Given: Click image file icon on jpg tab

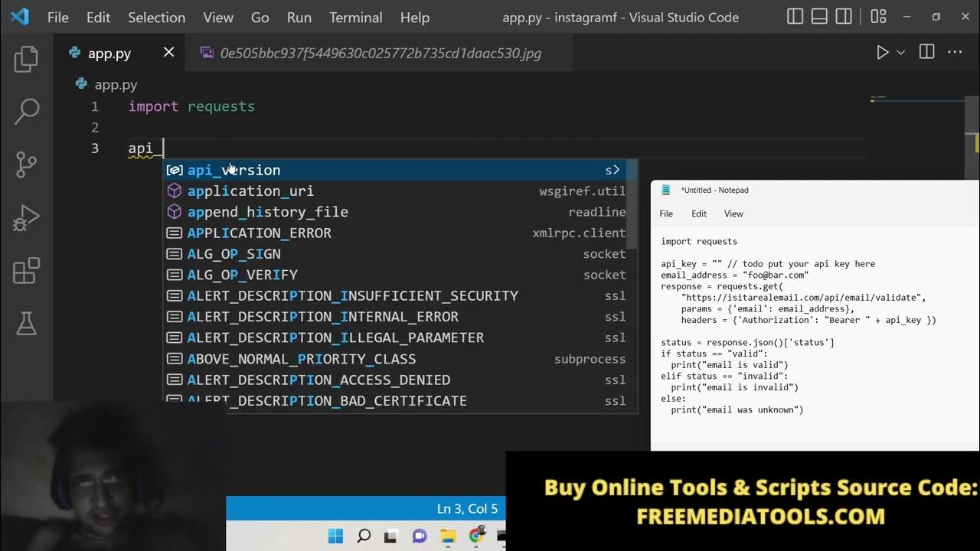Looking at the screenshot, I should click(207, 53).
